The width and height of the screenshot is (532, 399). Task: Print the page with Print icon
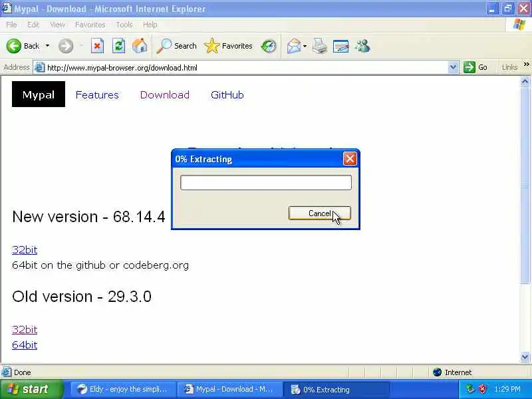pos(319,46)
